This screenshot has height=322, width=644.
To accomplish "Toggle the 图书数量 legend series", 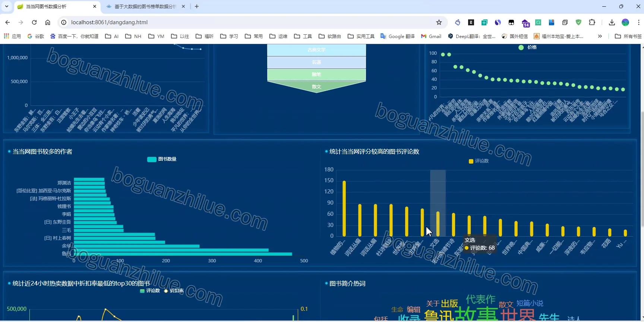I will (x=162, y=159).
